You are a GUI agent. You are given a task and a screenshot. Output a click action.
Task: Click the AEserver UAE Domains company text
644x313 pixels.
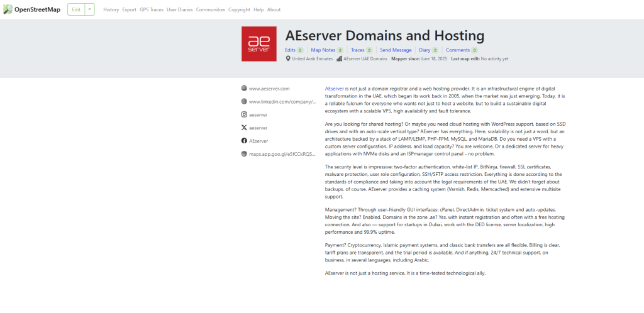365,58
